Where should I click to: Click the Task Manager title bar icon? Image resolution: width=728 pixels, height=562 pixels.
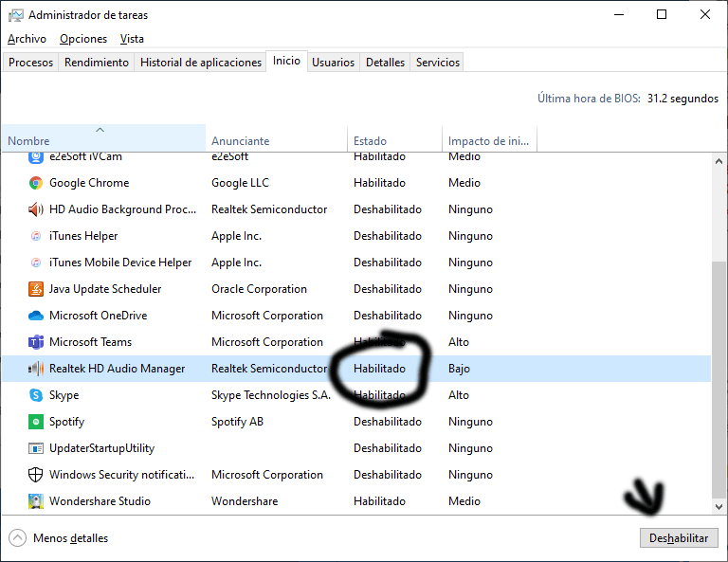pyautogui.click(x=15, y=15)
